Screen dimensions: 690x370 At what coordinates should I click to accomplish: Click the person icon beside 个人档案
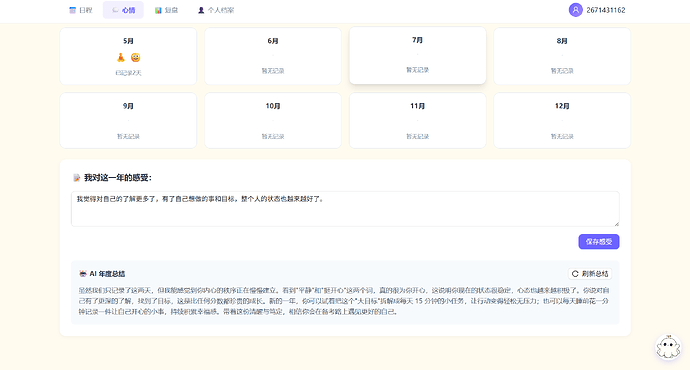(201, 10)
